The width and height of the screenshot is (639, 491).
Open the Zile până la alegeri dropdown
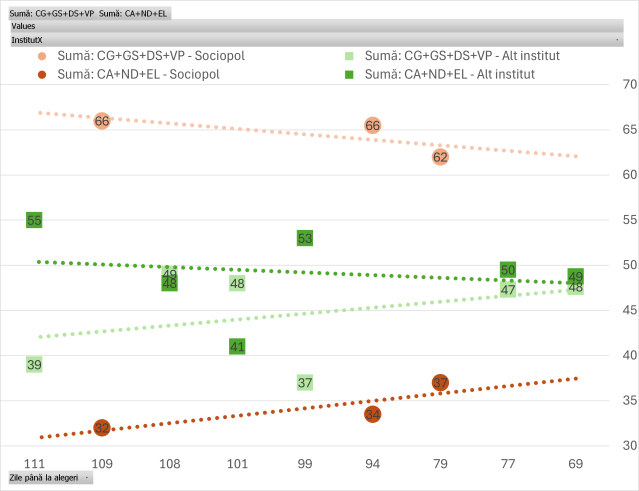tap(87, 479)
